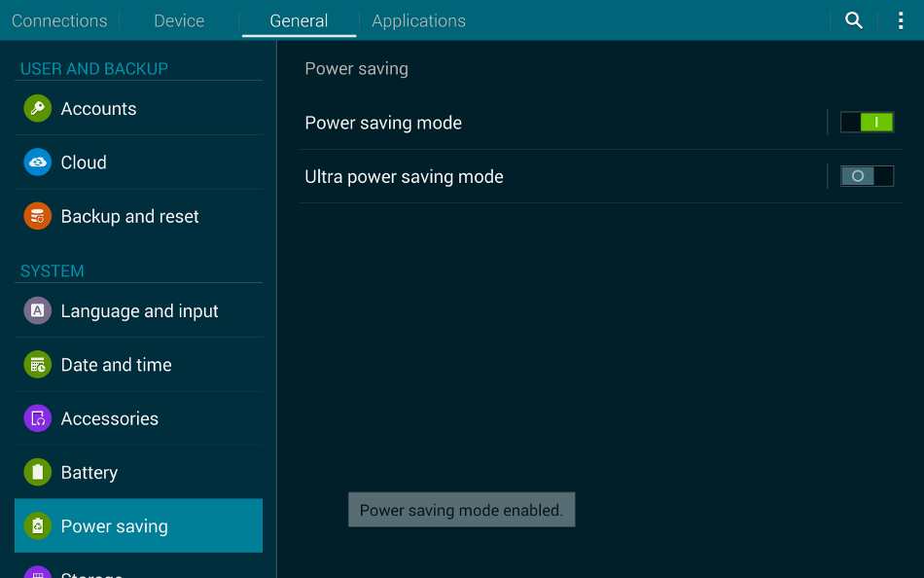Screen dimensions: 924x578
Task: Turn off the Power saving mode switch
Action: (867, 122)
